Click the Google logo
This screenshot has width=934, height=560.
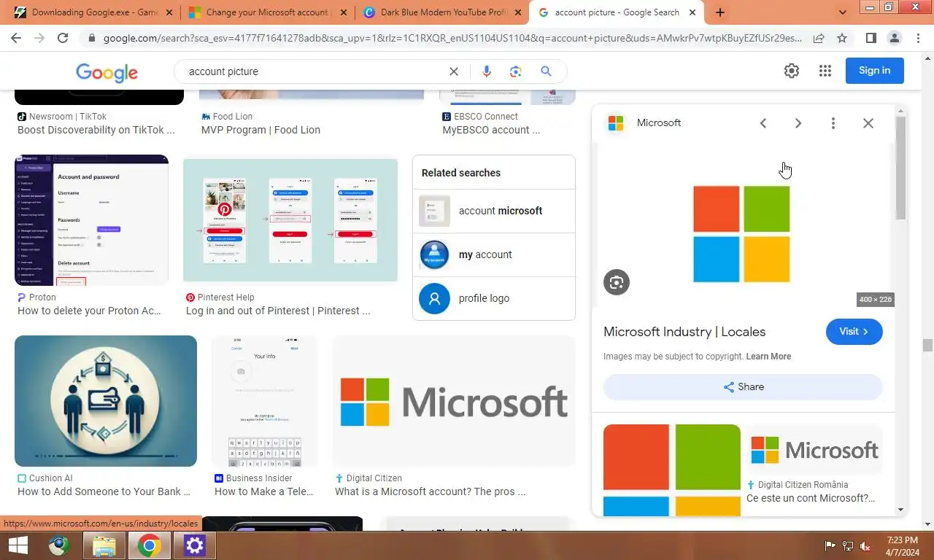[x=107, y=71]
